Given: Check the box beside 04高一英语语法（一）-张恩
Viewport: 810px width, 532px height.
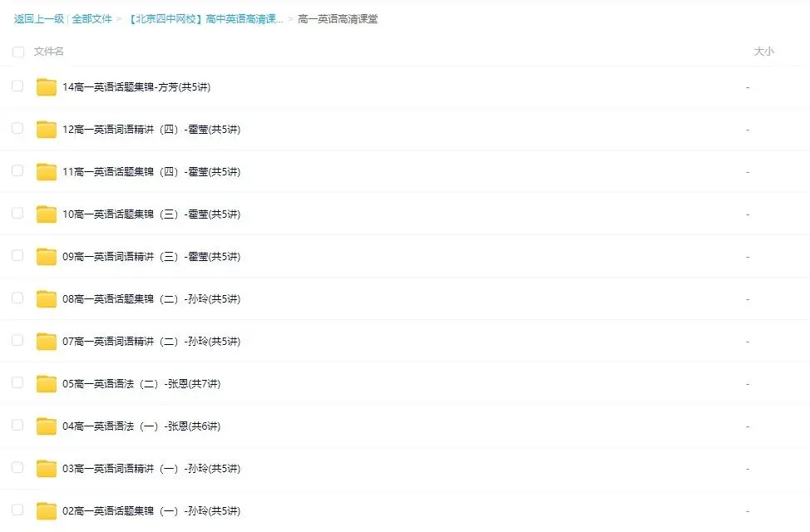Looking at the screenshot, I should pos(17,426).
